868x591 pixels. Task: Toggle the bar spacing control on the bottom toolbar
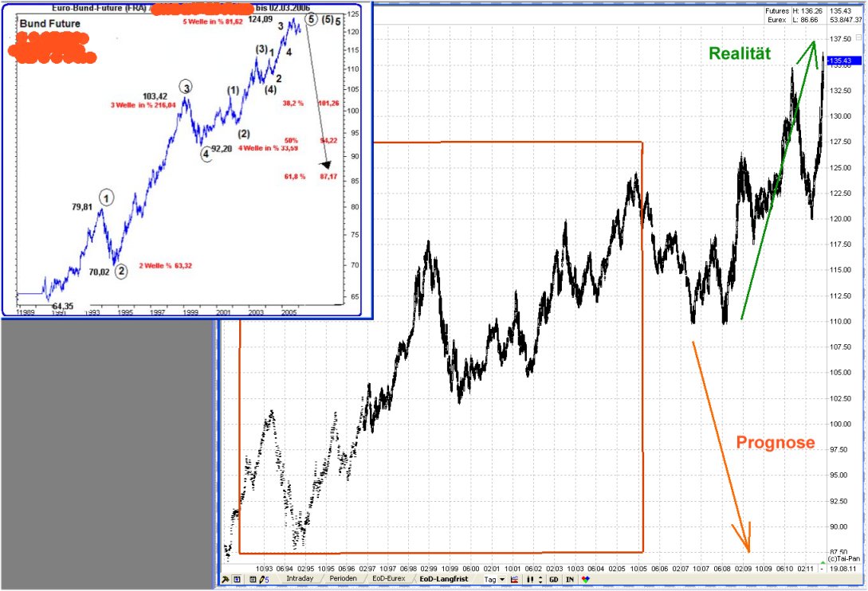pyautogui.click(x=529, y=578)
